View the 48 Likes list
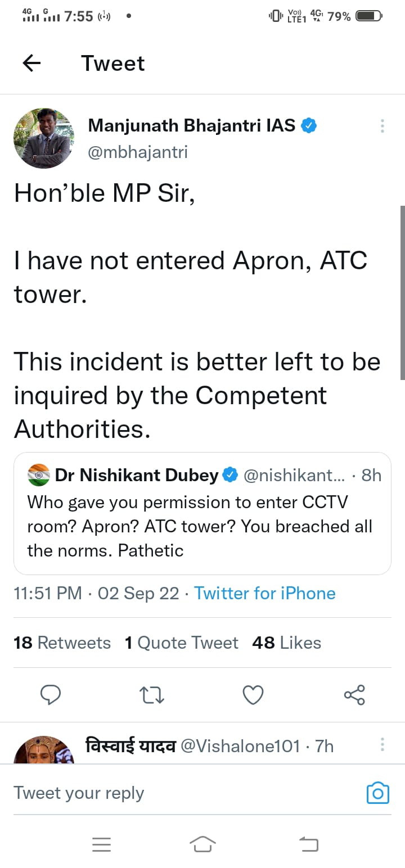Screen dimensions: 405x868 point(287,643)
